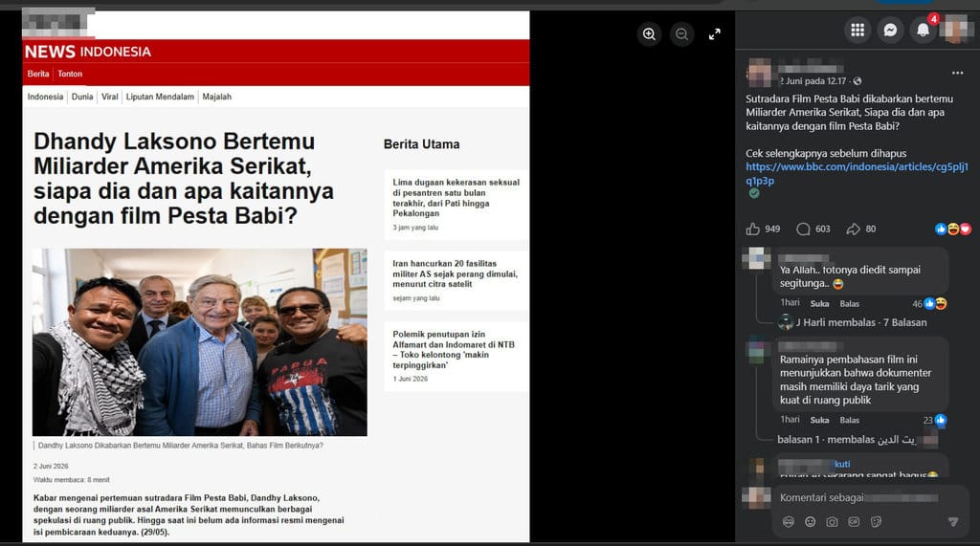
Task: Insert emoji into comment
Action: (x=810, y=522)
